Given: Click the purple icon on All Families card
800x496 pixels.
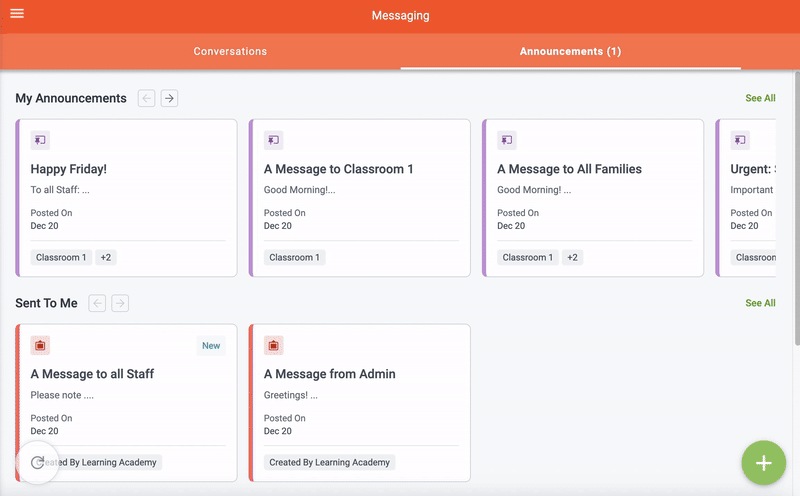Looking at the screenshot, I should pos(506,140).
